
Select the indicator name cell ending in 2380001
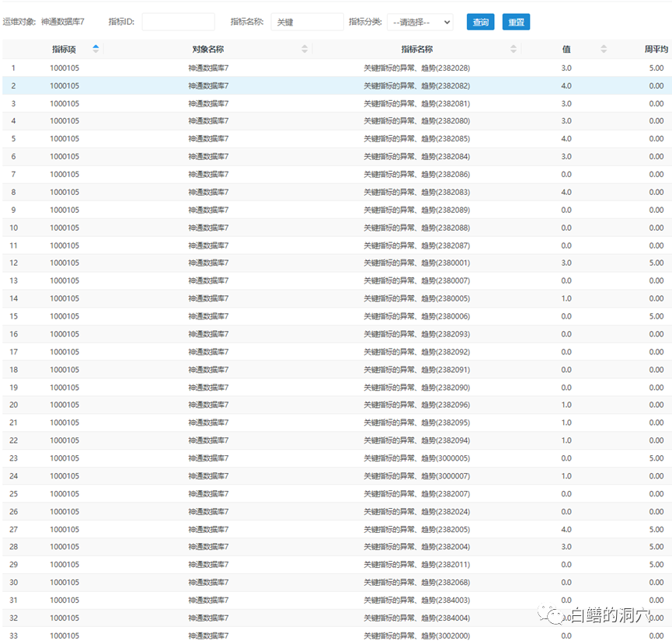pyautogui.click(x=416, y=263)
